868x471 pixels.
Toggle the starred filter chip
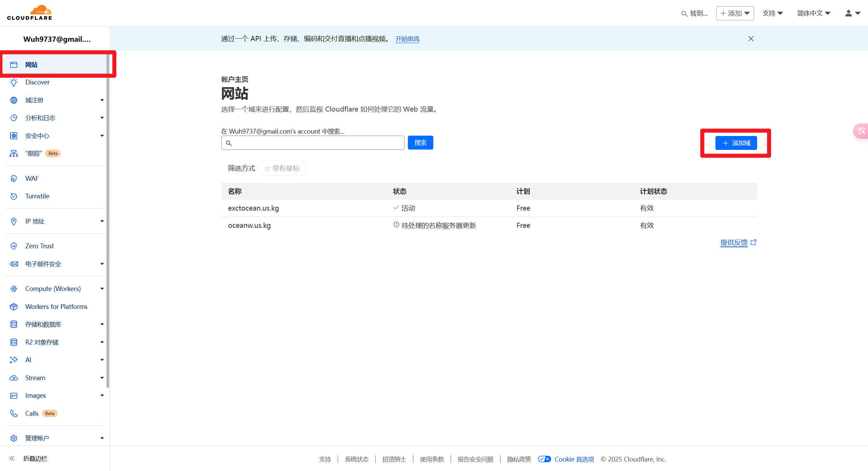coord(282,168)
